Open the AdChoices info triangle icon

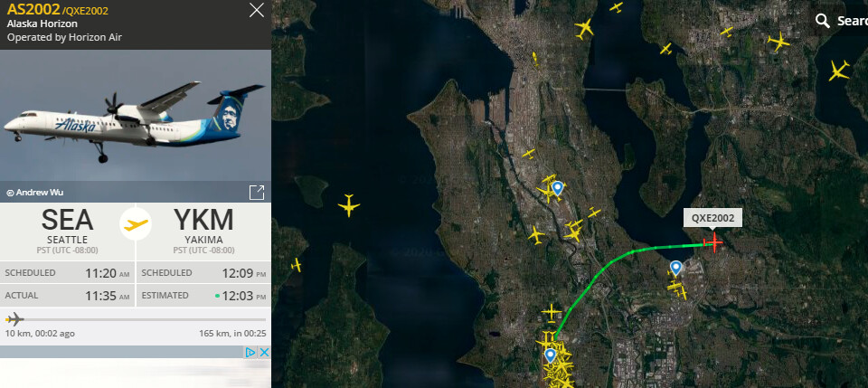[x=250, y=353]
